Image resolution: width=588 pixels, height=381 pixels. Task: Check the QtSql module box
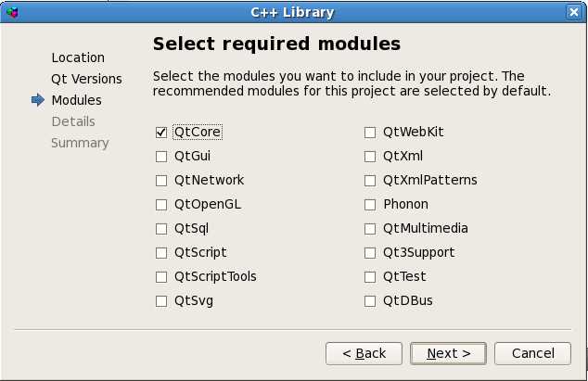pyautogui.click(x=161, y=229)
